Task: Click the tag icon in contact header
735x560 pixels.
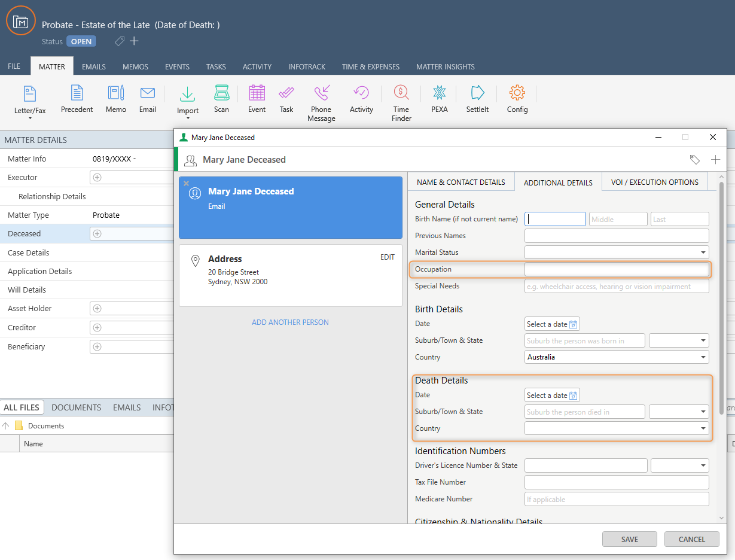Action: [x=694, y=160]
